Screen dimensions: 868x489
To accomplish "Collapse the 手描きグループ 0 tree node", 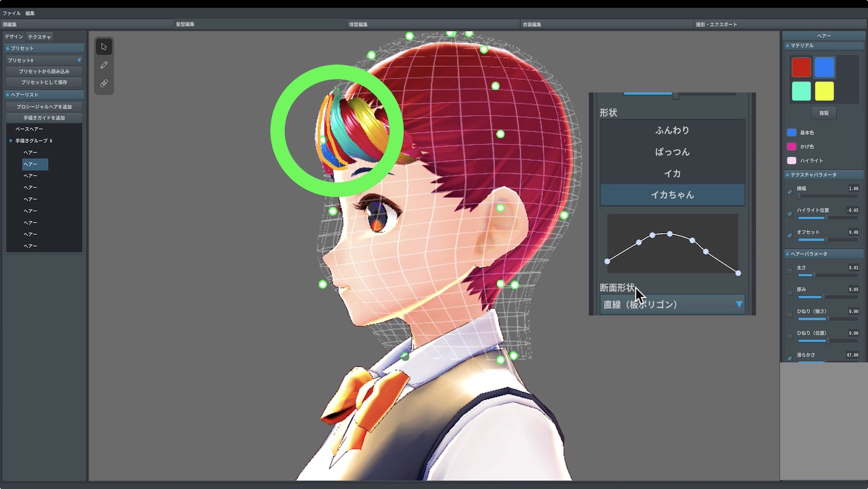I will coord(11,141).
